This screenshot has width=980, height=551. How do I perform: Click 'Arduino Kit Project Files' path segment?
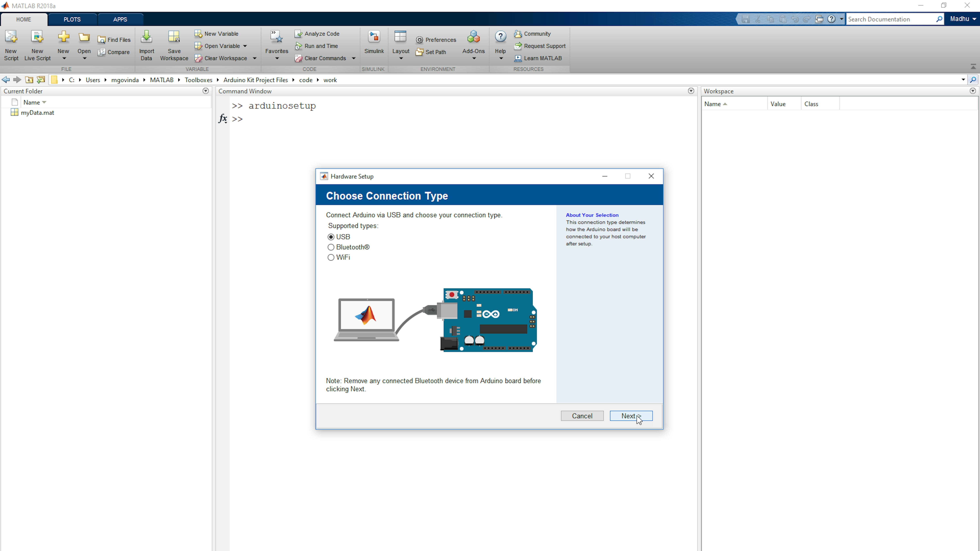[256, 80]
